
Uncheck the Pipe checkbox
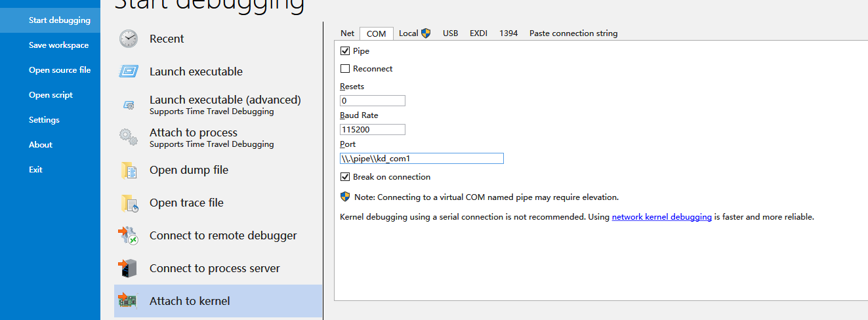click(345, 51)
